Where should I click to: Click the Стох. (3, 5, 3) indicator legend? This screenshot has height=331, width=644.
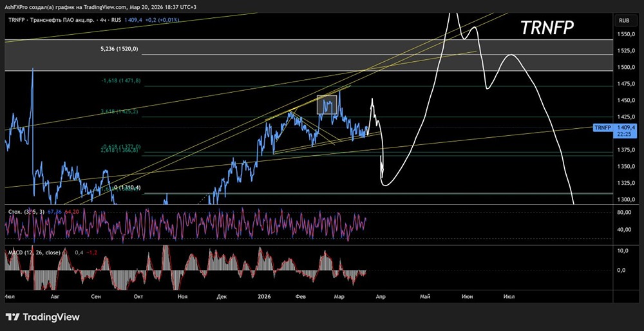[27, 211]
